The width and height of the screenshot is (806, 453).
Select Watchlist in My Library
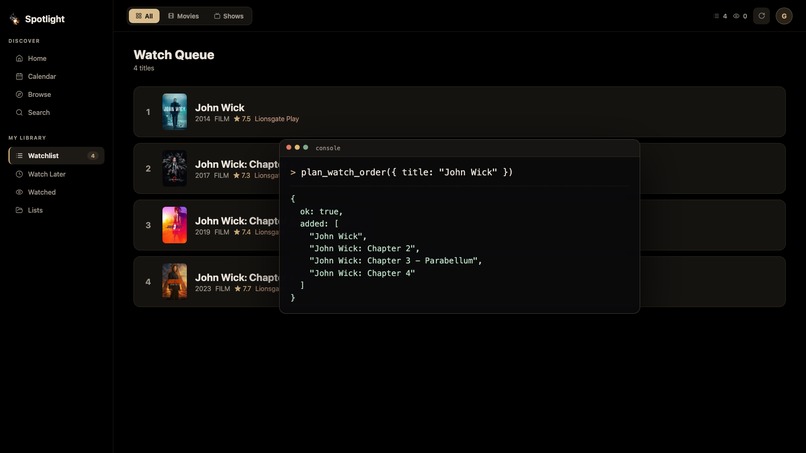(57, 155)
